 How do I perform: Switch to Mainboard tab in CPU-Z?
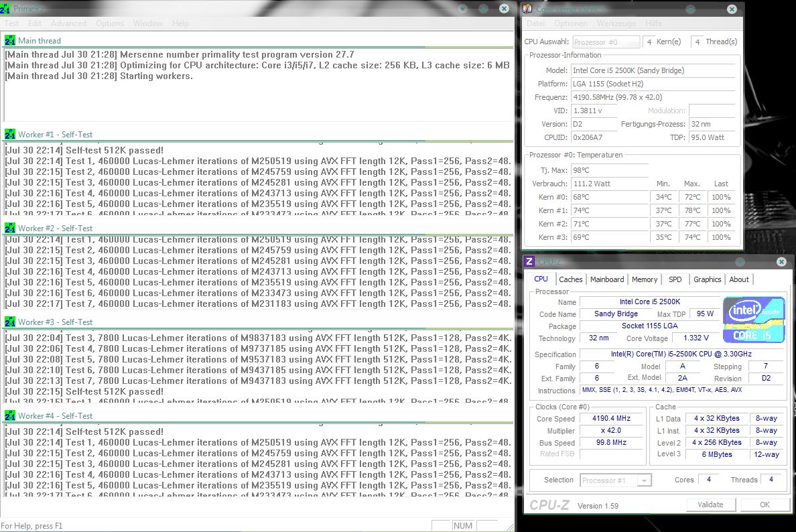coord(607,279)
